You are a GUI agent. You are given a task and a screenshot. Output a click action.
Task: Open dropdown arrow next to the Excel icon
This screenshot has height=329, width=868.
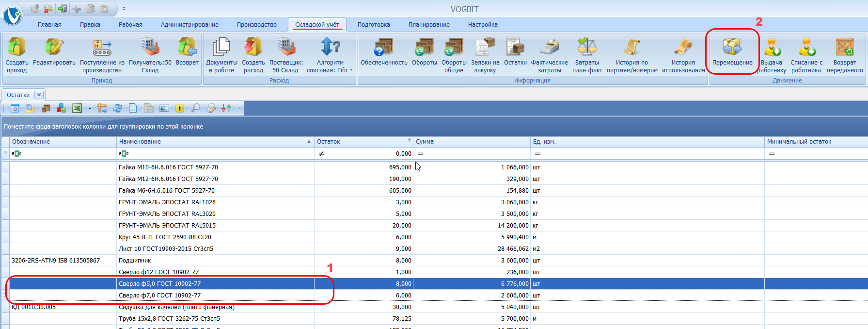pyautogui.click(x=90, y=109)
